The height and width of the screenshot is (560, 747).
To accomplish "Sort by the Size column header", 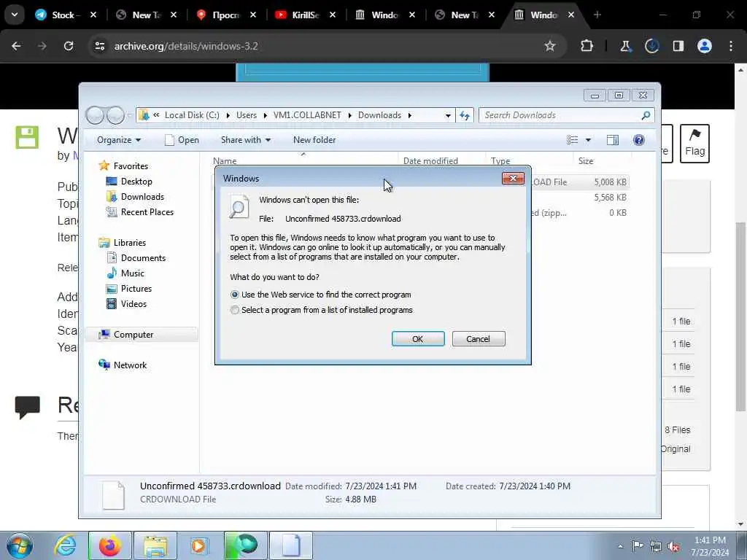I will click(586, 161).
